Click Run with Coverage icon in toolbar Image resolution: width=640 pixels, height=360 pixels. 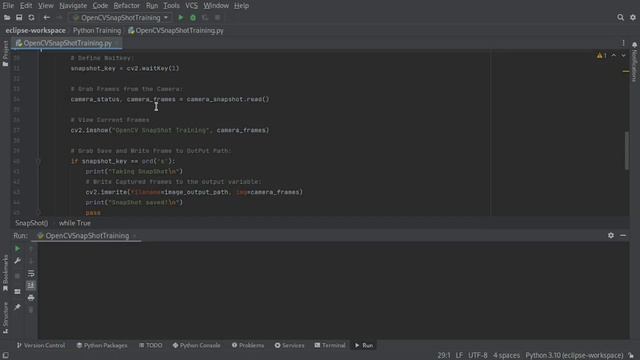pyautogui.click(x=205, y=18)
